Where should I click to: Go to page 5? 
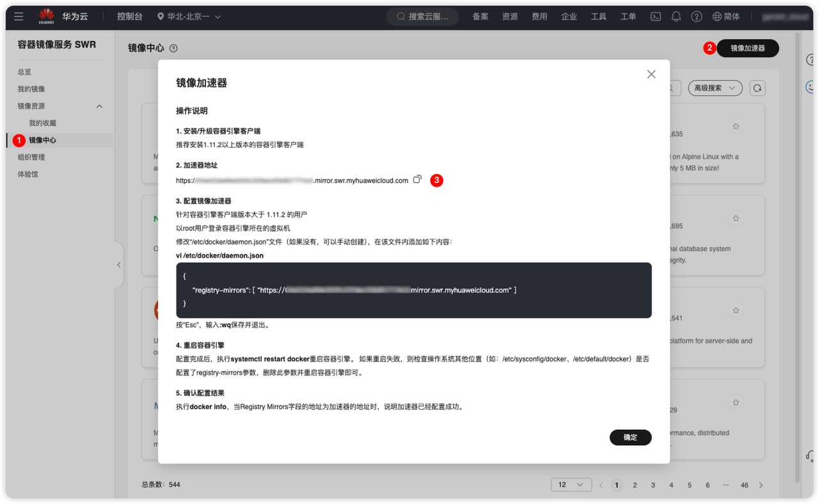(689, 485)
